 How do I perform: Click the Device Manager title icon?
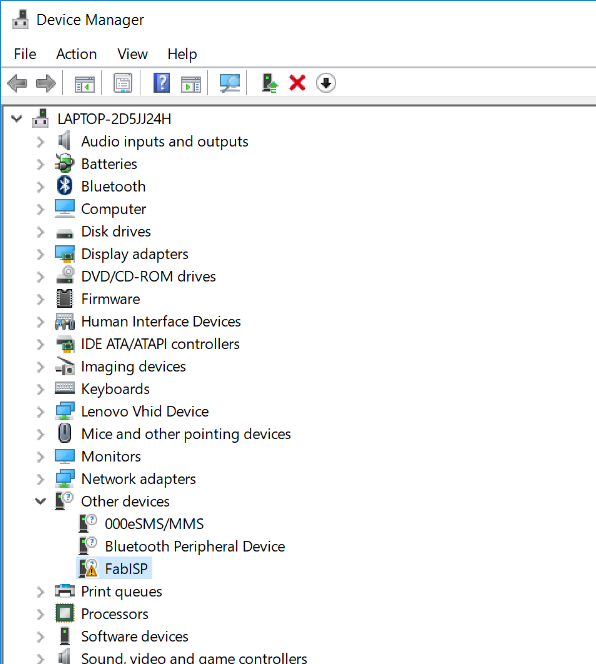coord(20,19)
